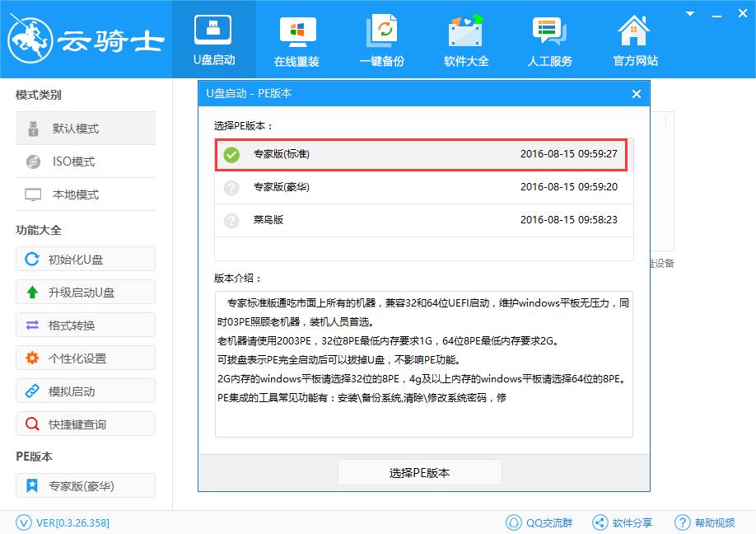
Task: Select the 专家版(豪华) row in the dialog
Action: 424,187
